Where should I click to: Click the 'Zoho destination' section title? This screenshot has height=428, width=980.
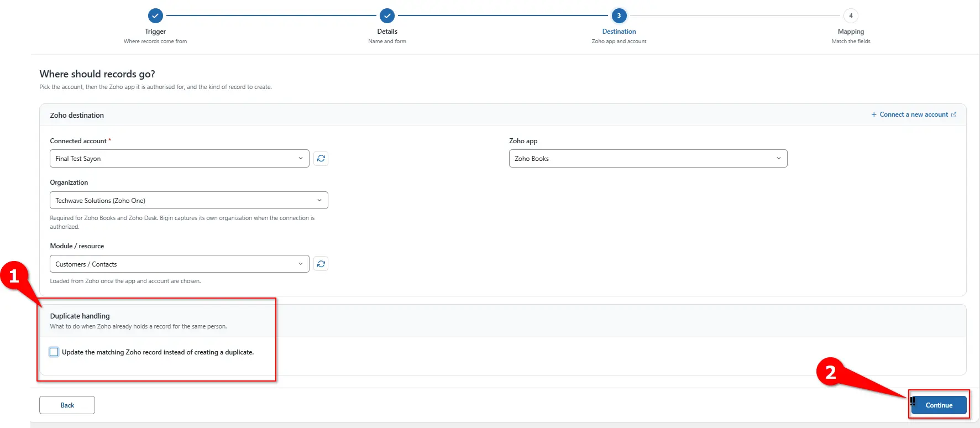(77, 115)
